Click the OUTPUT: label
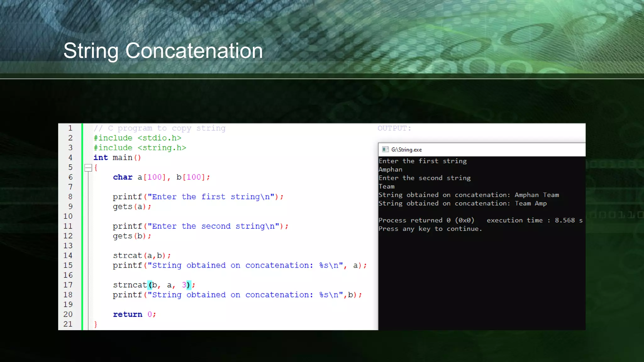The image size is (644, 362). [x=394, y=128]
